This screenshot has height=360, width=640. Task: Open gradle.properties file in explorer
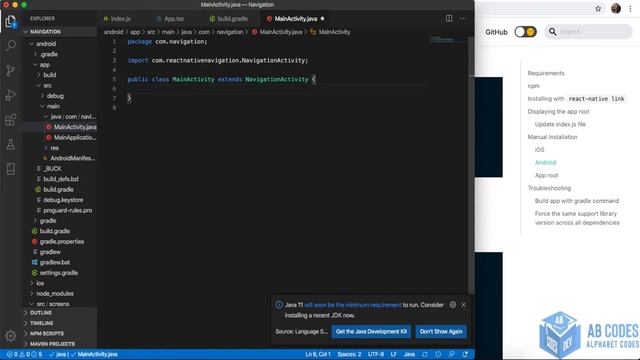point(62,242)
